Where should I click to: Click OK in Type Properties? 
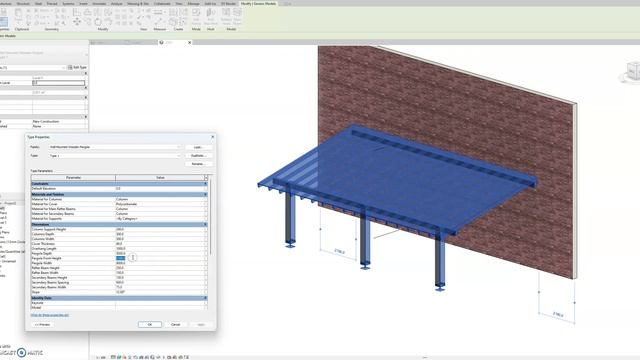pos(150,324)
